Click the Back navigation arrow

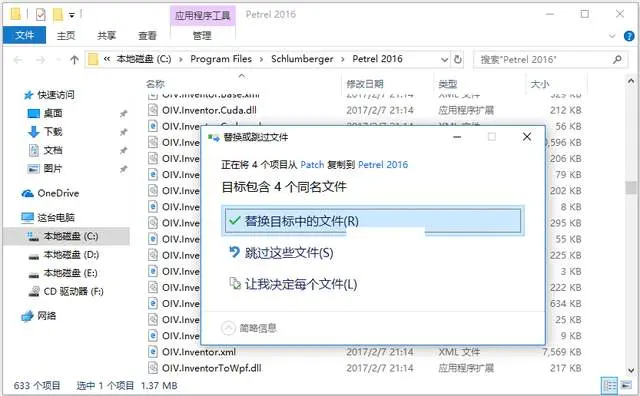(x=18, y=60)
